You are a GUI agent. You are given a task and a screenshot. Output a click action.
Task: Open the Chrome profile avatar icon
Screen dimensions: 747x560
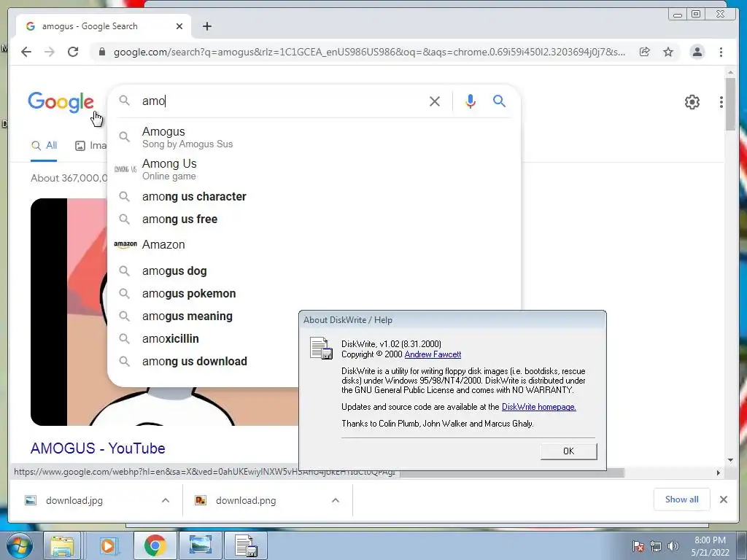(697, 52)
